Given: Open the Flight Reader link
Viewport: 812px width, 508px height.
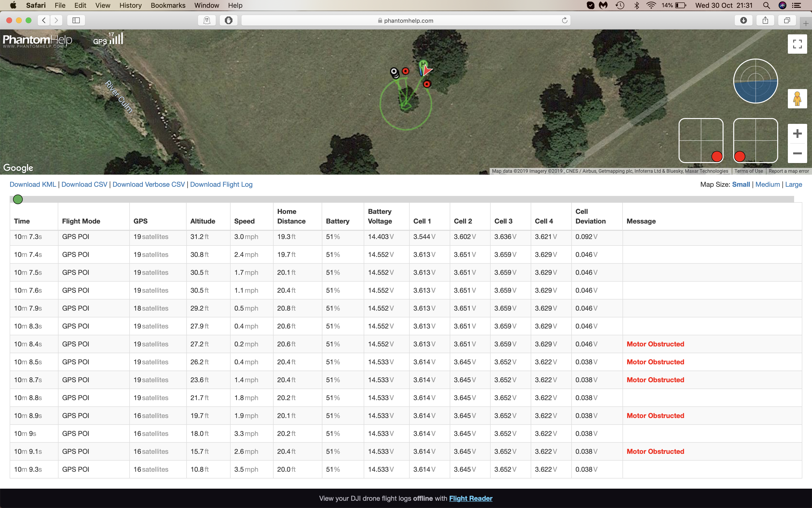Looking at the screenshot, I should (x=471, y=498).
